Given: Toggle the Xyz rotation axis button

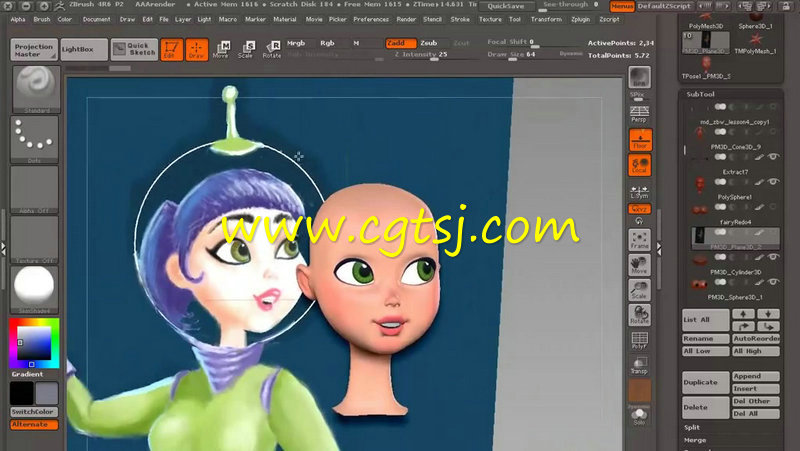Looking at the screenshot, I should tap(639, 209).
